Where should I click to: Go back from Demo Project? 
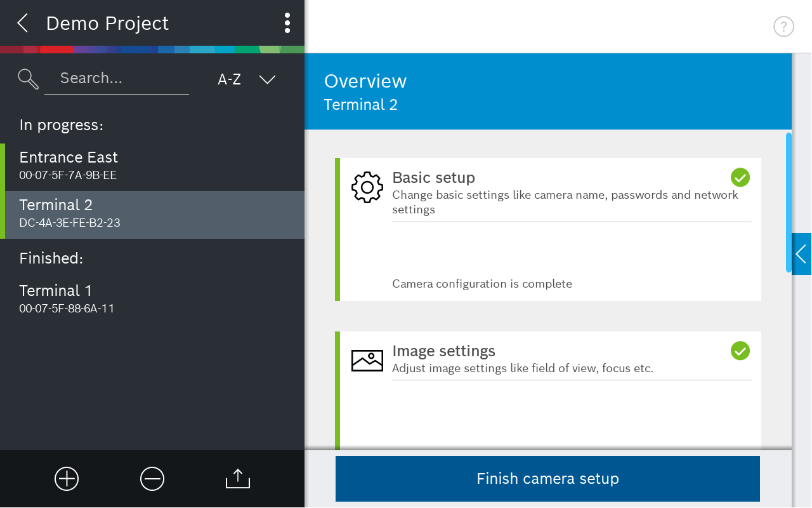[23, 23]
